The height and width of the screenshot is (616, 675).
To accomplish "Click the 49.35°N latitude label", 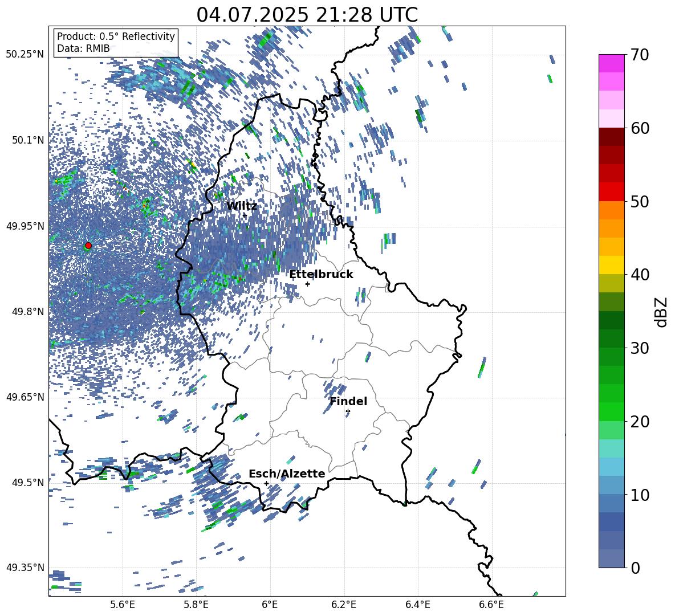I will [25, 568].
